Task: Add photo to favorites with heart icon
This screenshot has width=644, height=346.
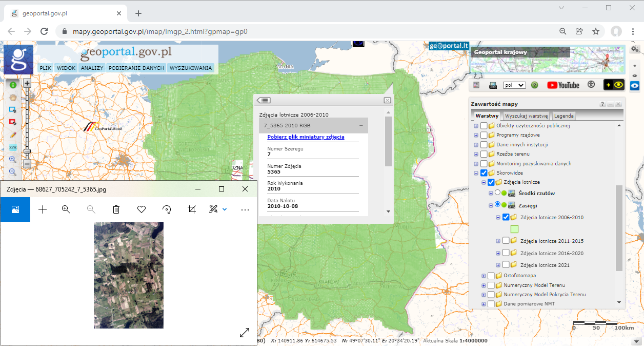Action: 142,209
